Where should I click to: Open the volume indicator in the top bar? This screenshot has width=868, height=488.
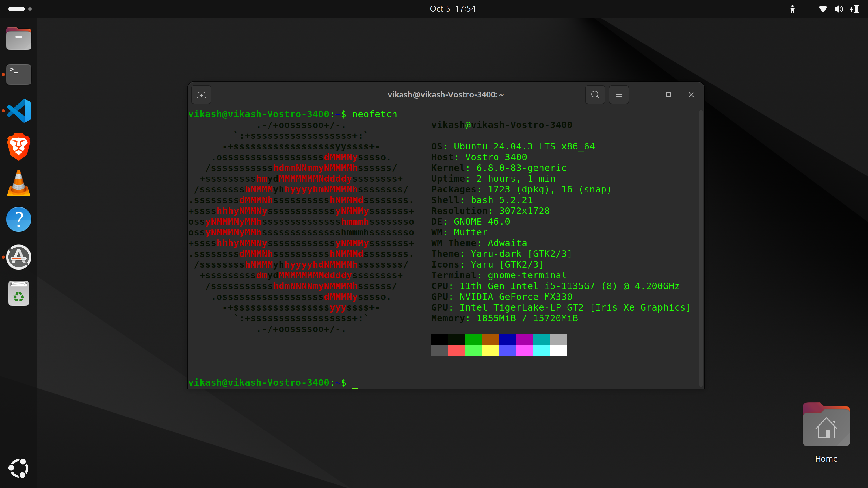(x=839, y=9)
